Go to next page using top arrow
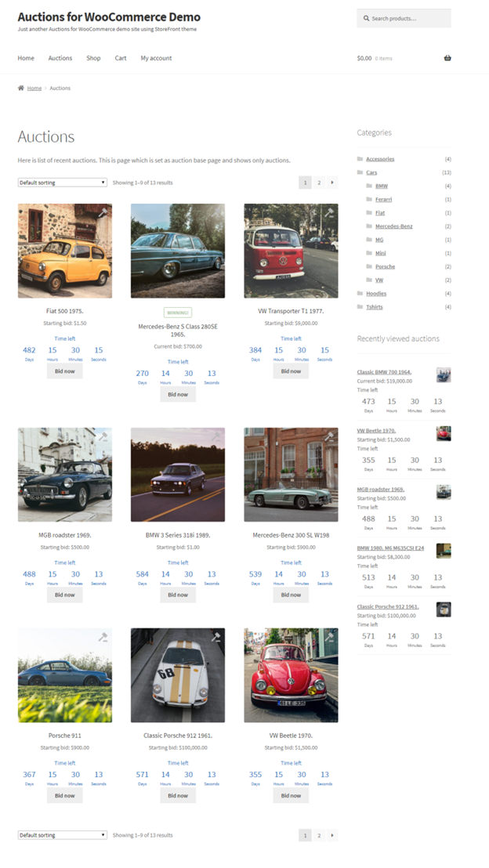This screenshot has width=489, height=868. pos(332,183)
